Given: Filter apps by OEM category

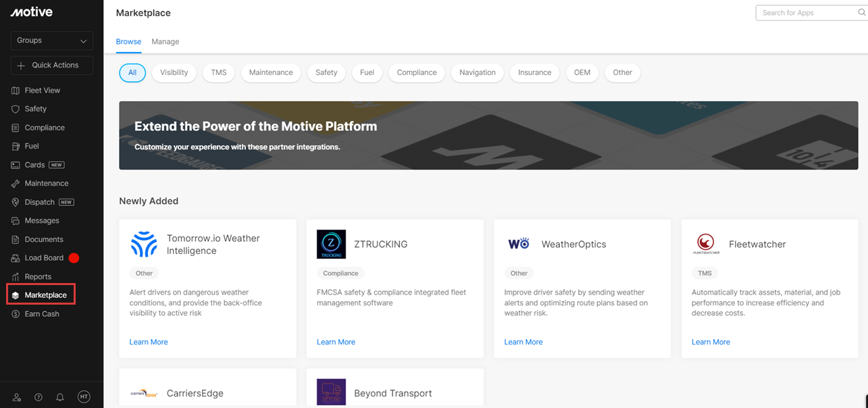Looking at the screenshot, I should 582,73.
